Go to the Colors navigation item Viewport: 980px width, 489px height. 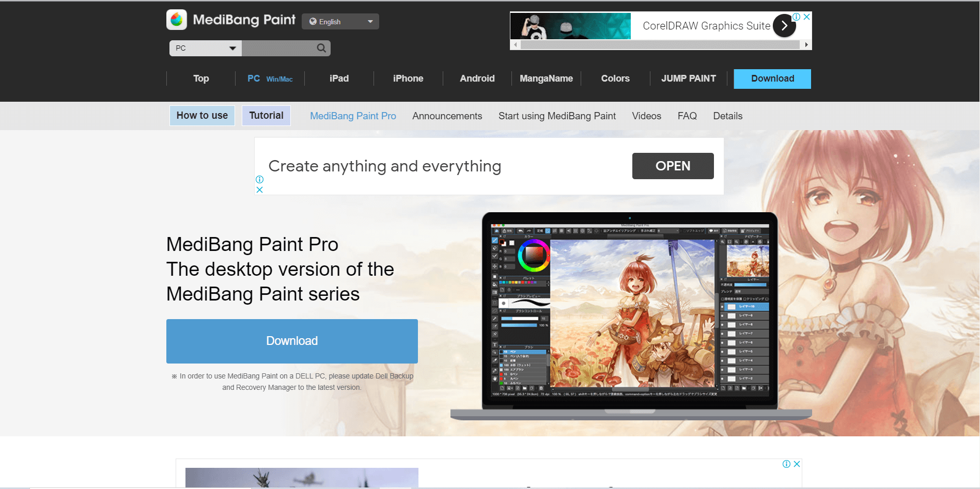(615, 78)
